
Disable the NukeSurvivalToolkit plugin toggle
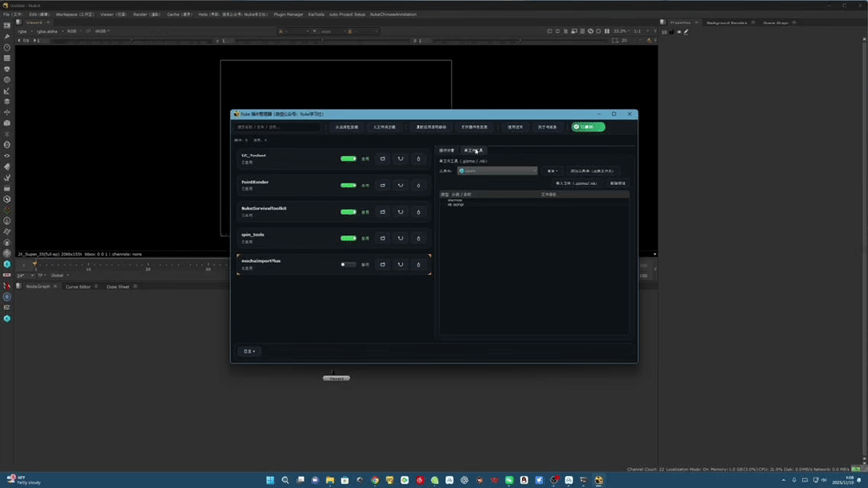348,212
